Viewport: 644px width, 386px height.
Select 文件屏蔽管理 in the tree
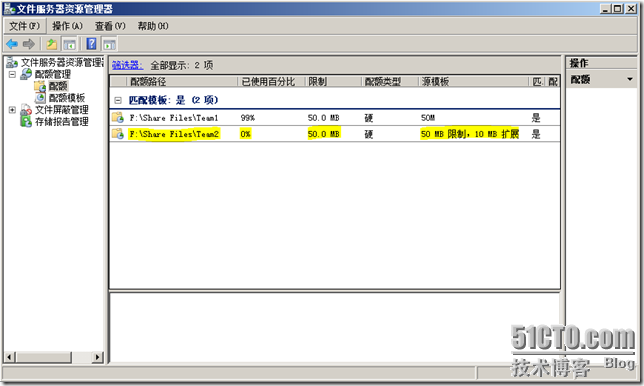click(62, 110)
